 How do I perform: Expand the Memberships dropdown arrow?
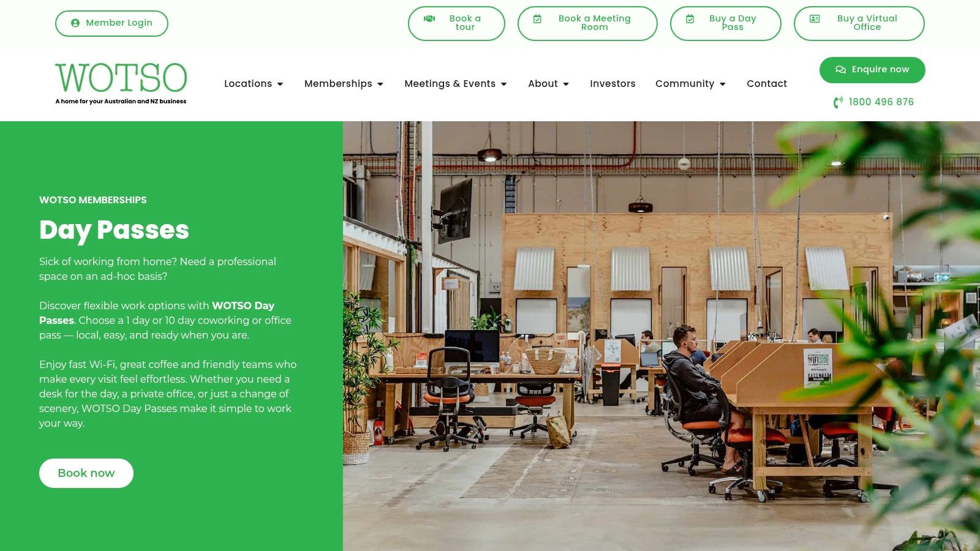click(x=380, y=84)
